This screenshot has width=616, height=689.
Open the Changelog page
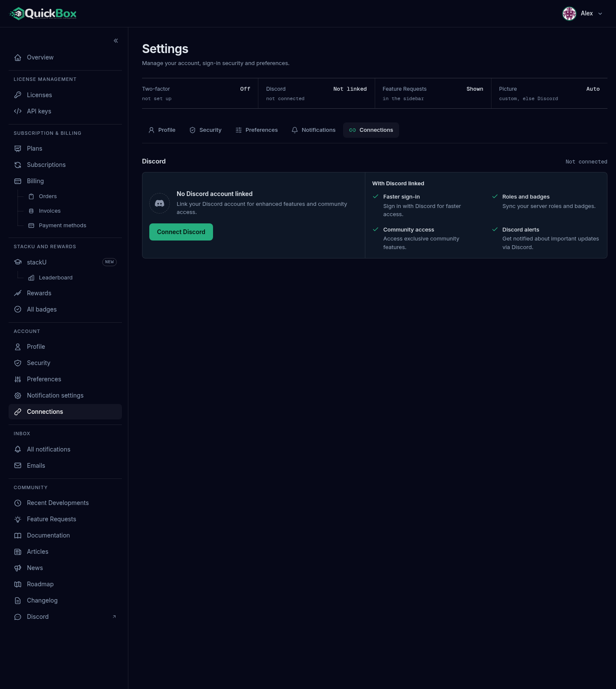65,600
